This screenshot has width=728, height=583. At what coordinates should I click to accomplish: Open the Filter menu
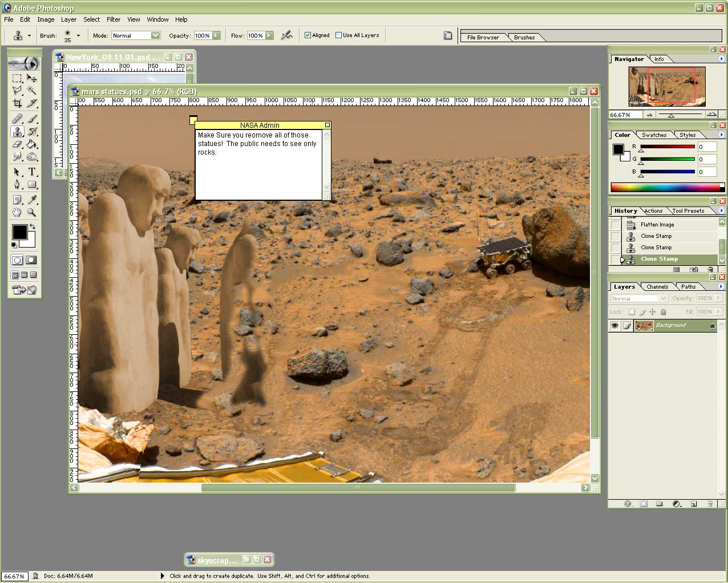113,19
